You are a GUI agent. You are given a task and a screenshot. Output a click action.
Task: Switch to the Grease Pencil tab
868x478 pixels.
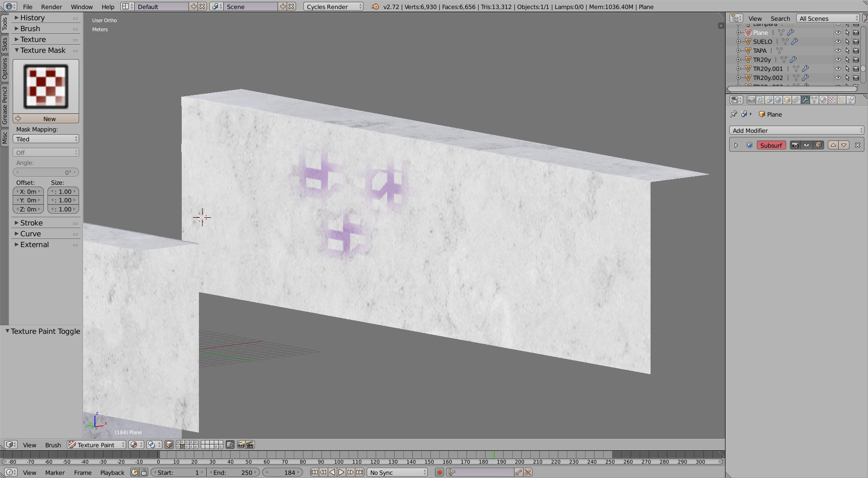tap(5, 105)
